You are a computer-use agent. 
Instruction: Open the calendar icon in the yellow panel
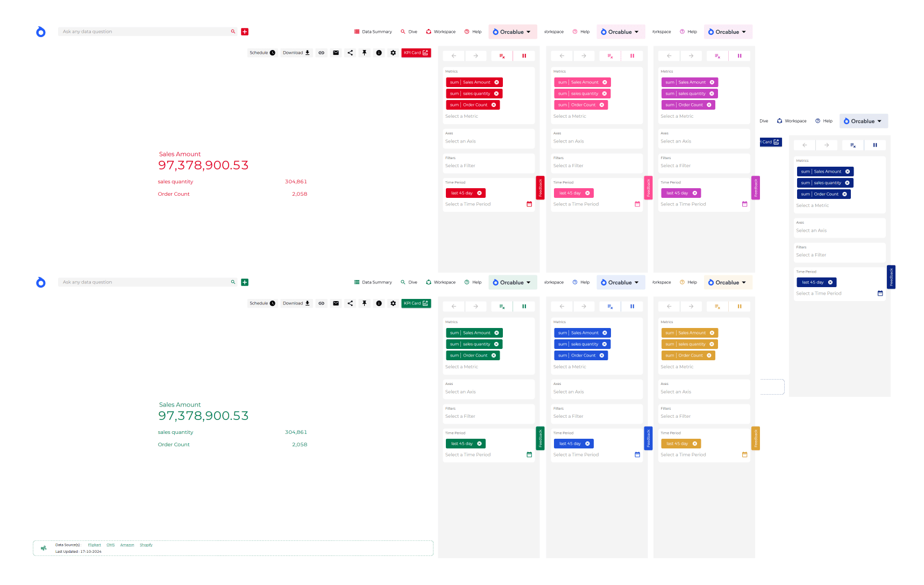(745, 455)
